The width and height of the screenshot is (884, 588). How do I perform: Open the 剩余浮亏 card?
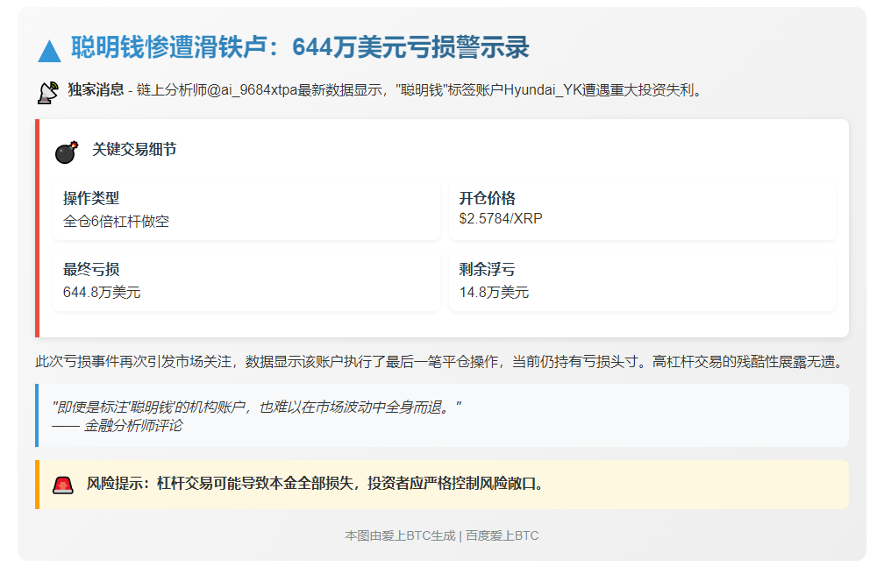(642, 280)
